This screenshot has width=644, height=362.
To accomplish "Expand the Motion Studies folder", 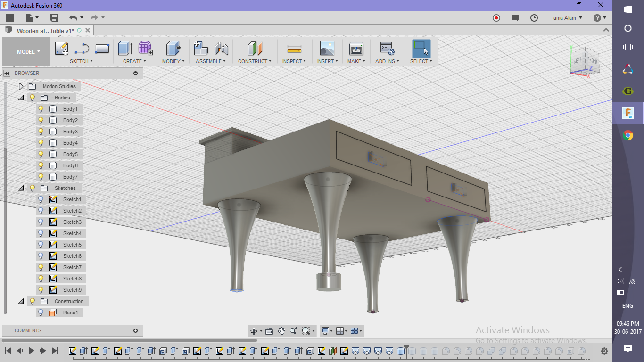I will click(x=21, y=86).
